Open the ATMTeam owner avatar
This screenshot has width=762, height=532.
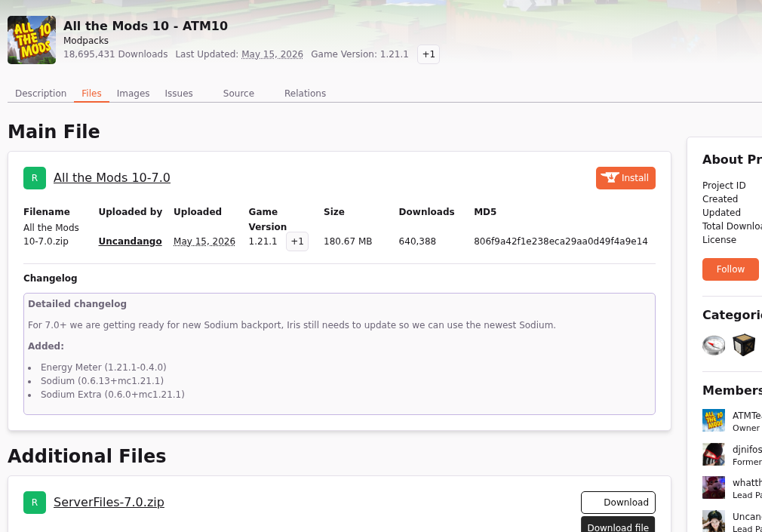[x=714, y=420]
